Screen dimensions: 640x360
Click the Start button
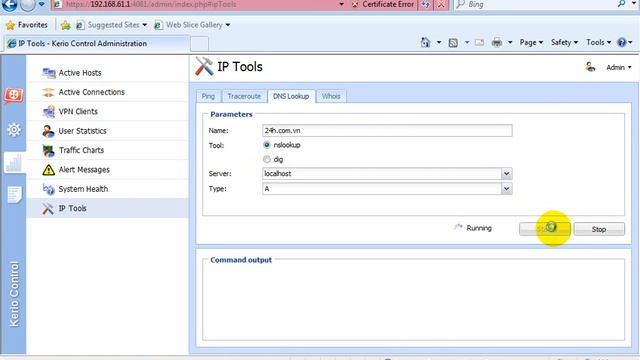tap(544, 229)
